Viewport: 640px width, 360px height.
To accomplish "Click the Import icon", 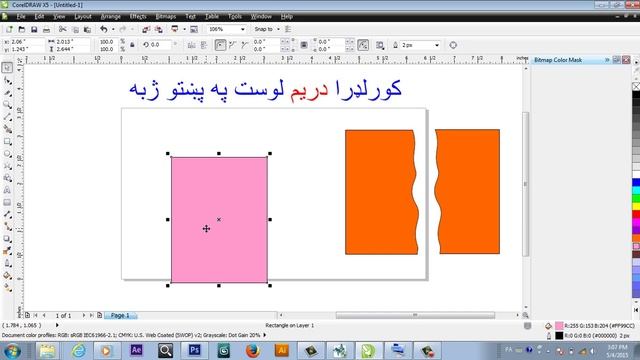I will click(x=146, y=29).
